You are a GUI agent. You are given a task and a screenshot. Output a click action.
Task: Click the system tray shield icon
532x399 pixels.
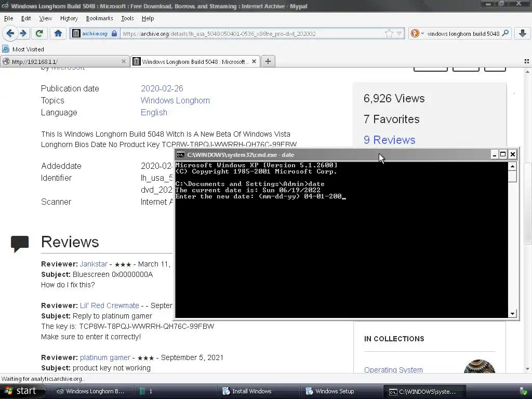[x=524, y=391]
